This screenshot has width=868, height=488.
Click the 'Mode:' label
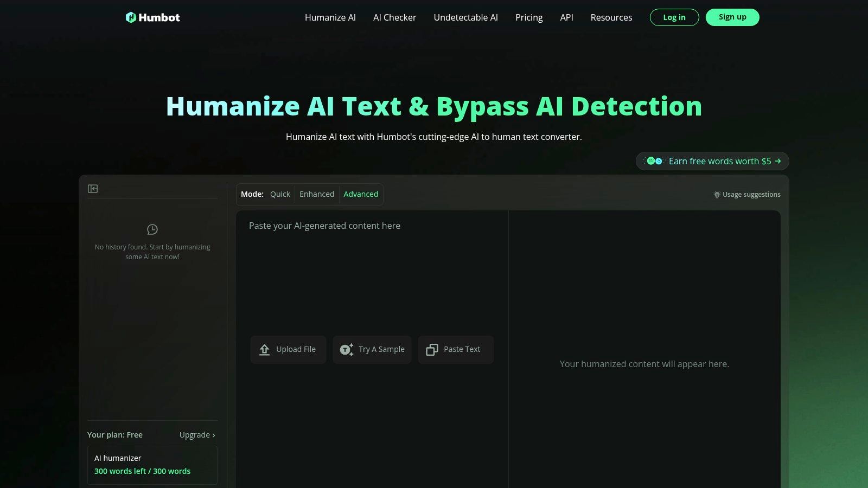tap(252, 194)
